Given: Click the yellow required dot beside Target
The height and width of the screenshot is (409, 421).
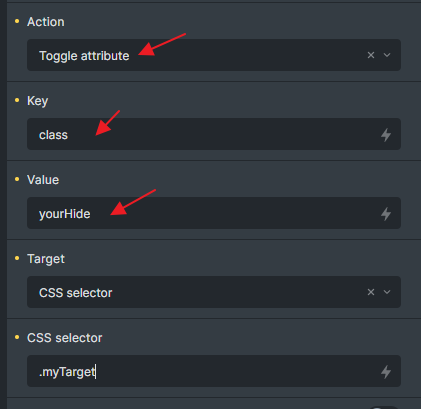Looking at the screenshot, I should 17,258.
